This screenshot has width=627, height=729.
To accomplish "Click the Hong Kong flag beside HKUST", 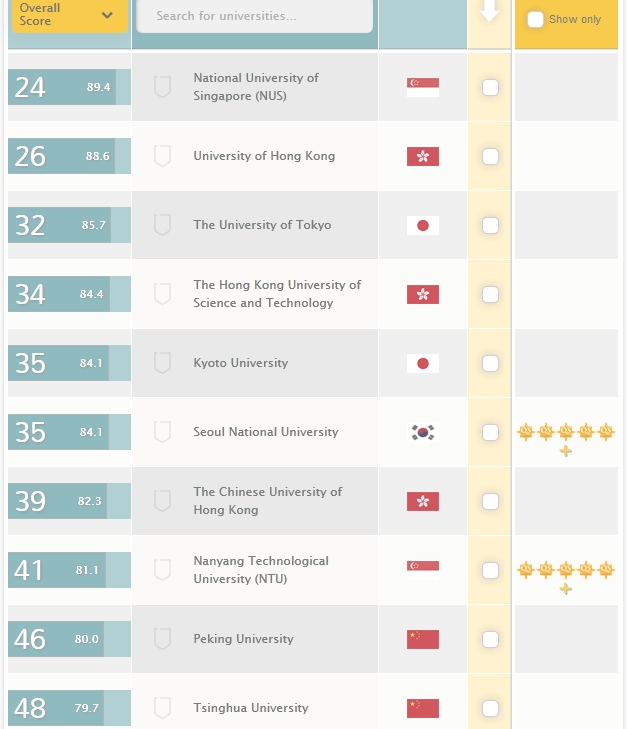I will [422, 294].
